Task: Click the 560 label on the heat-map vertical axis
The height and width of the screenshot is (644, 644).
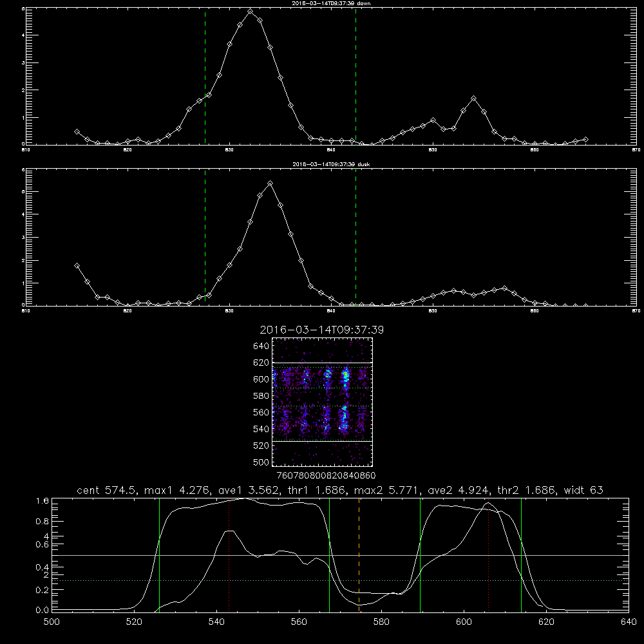Action: tap(261, 412)
